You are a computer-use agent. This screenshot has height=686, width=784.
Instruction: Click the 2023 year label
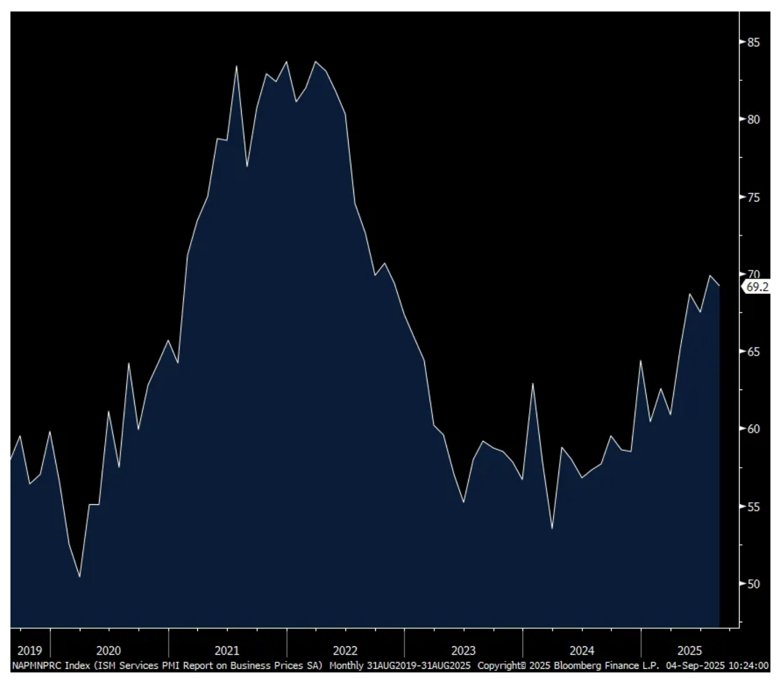464,650
